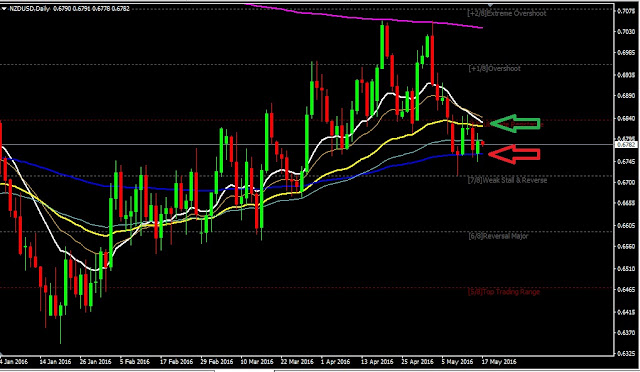Open the chart dropdown triangle beside NZDUSD,Daily
Image resolution: width=640 pixels, height=372 pixels.
4,9
